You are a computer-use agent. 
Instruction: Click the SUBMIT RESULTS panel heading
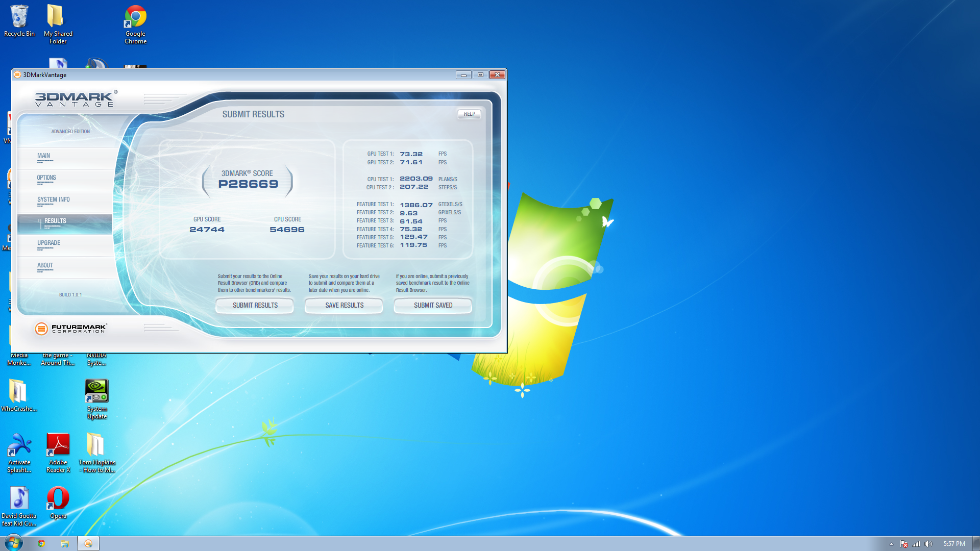(x=253, y=114)
